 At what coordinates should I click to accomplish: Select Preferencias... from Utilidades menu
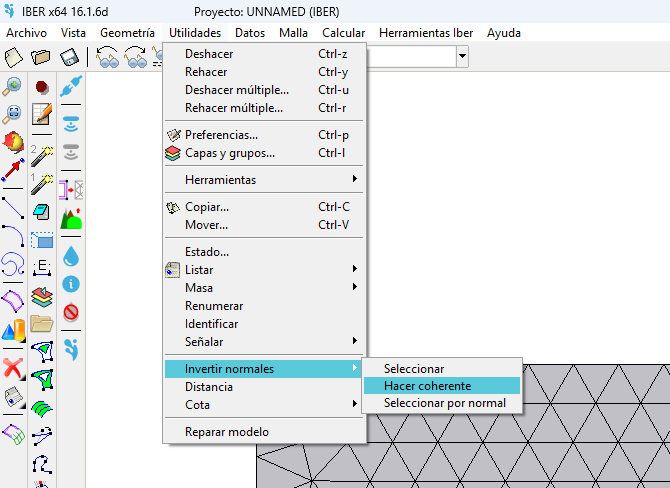[x=264, y=135]
